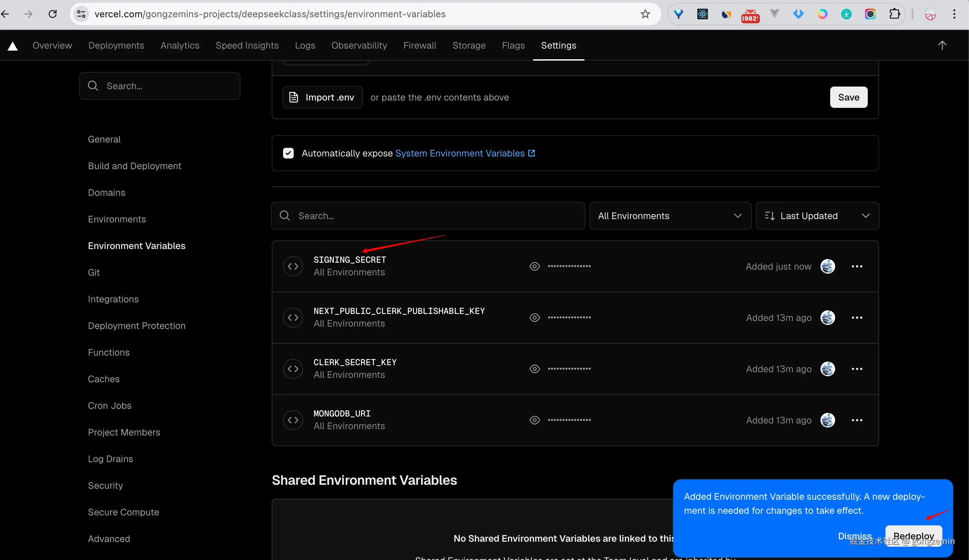
Task: Switch to the Deployments tab
Action: (116, 45)
